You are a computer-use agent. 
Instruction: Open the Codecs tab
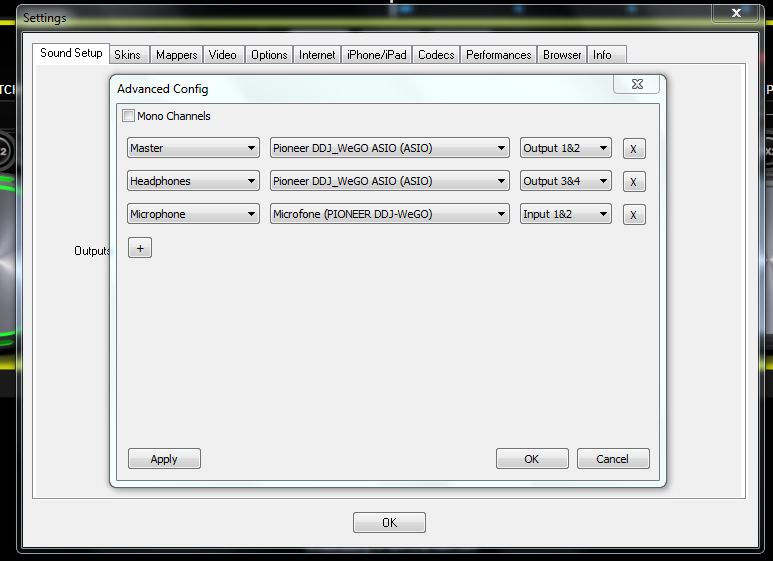[x=436, y=55]
